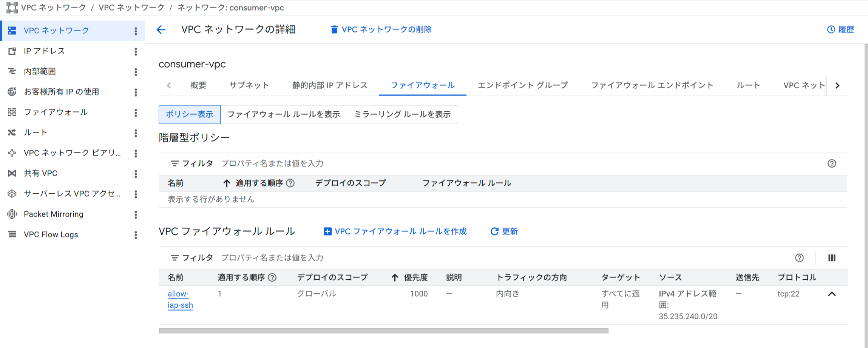Click the ファイアウォール sidebar icon
Screen dimensions: 868x348
pyautogui.click(x=12, y=112)
